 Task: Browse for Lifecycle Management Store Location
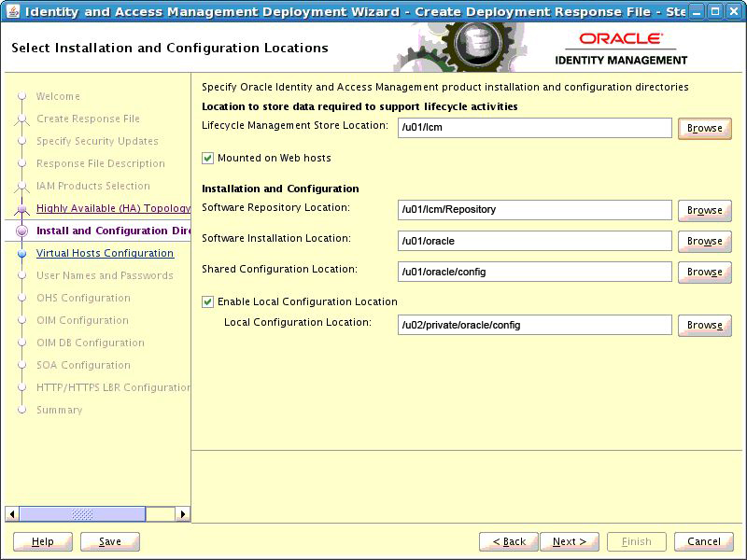point(705,128)
